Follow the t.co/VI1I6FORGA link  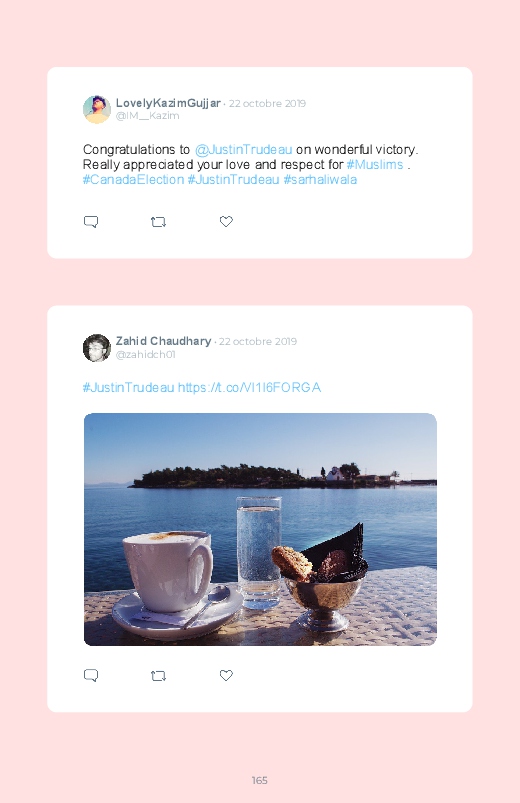[249, 387]
